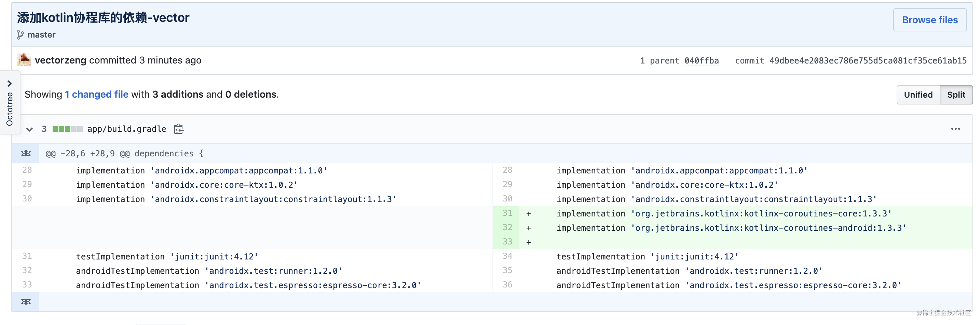Open the 1 changed file link

pyautogui.click(x=96, y=94)
